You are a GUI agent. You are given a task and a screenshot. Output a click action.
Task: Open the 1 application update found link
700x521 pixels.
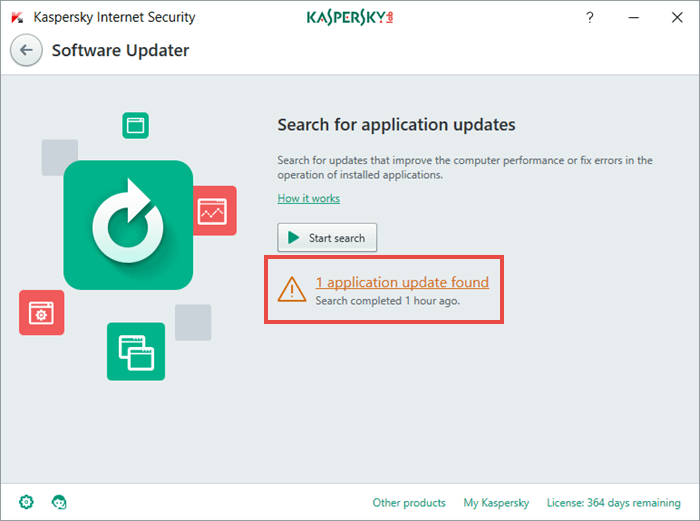click(402, 282)
